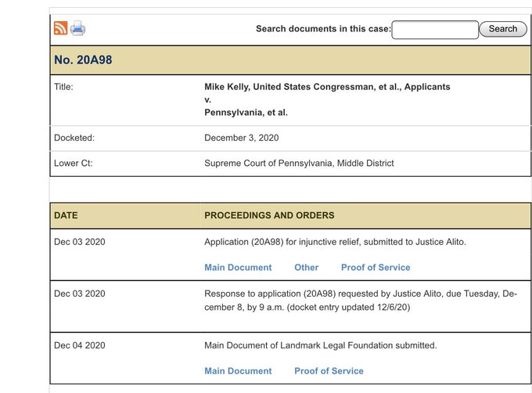The height and width of the screenshot is (393, 532).
Task: Open Landmark Legal Foundation Proof of Service
Action: (329, 371)
